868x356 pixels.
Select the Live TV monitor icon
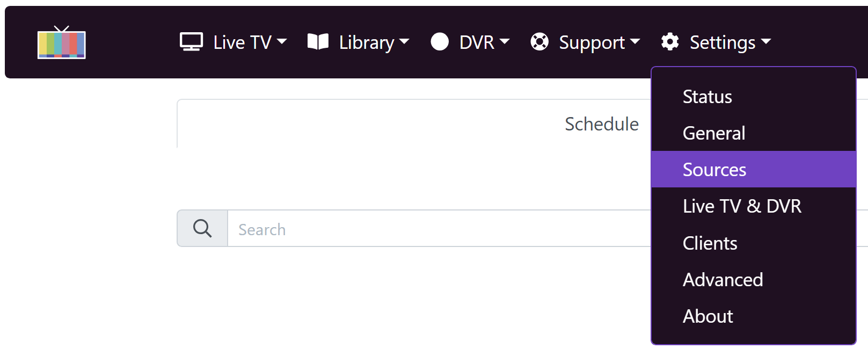pos(191,41)
